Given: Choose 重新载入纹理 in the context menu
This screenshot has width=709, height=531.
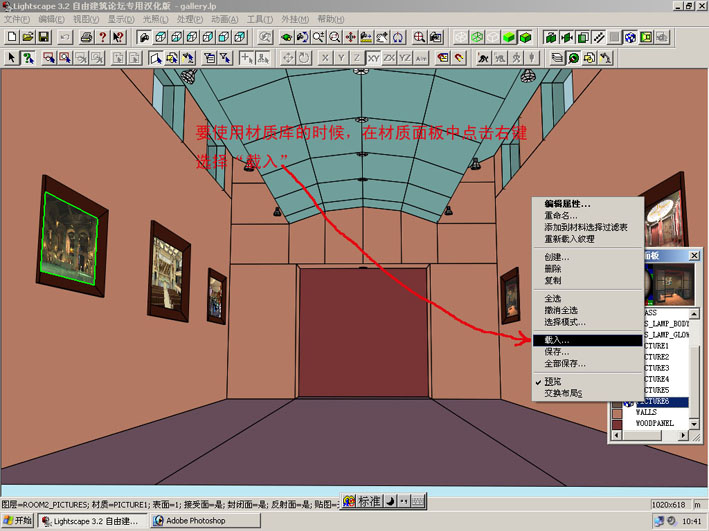Looking at the screenshot, I should pos(588,239).
